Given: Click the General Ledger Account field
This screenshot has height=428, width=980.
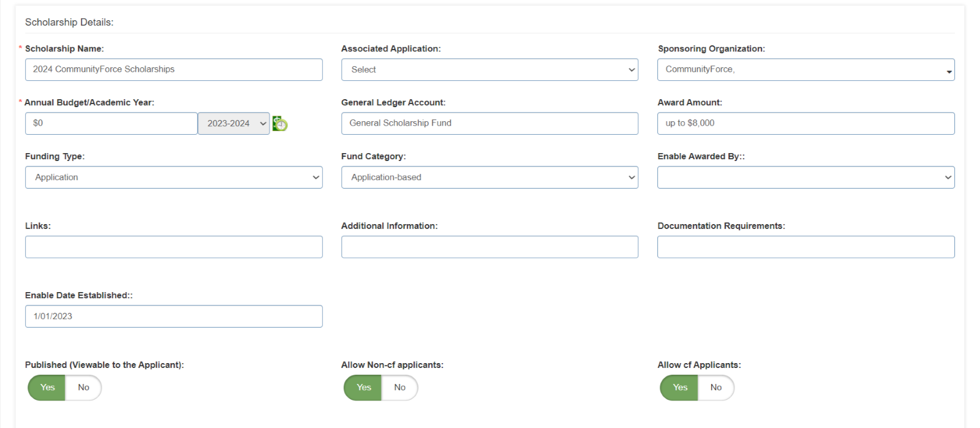Looking at the screenshot, I should pyautogui.click(x=489, y=124).
